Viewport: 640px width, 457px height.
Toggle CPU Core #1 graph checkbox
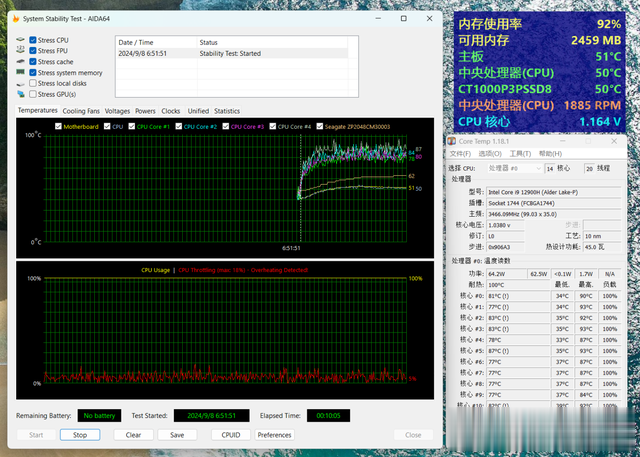click(x=132, y=126)
